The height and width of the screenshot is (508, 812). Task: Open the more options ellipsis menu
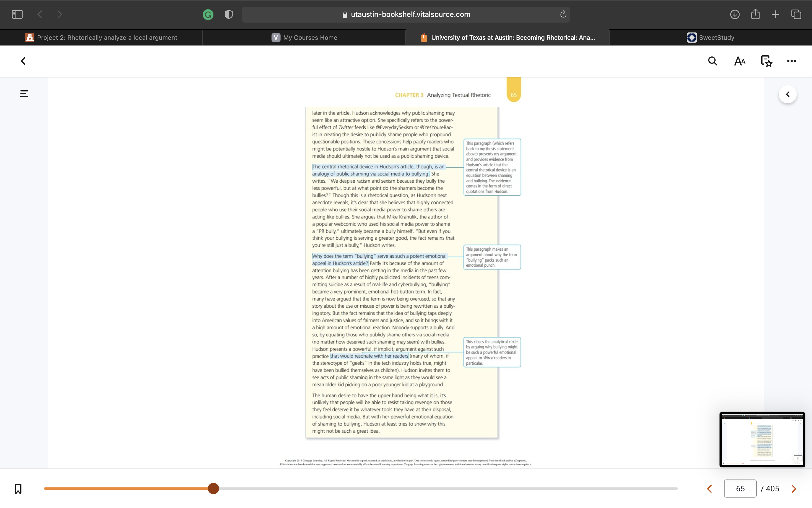(x=791, y=61)
